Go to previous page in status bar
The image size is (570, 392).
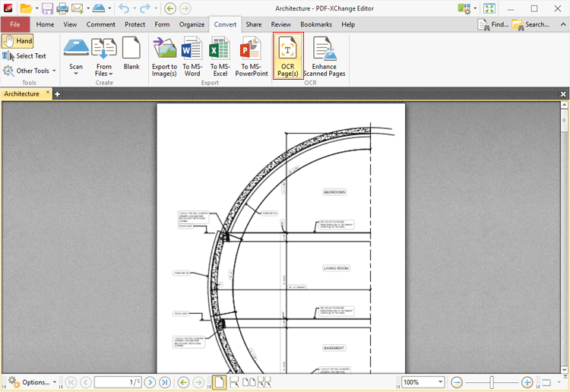coord(86,382)
